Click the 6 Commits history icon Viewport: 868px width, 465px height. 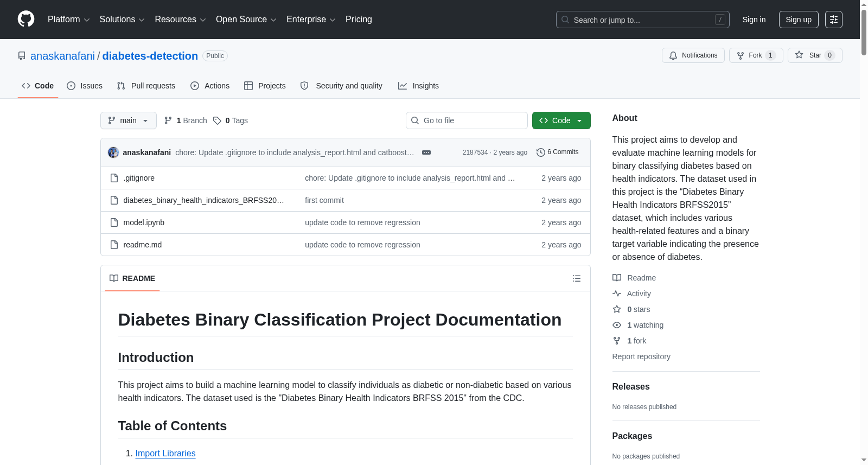pos(540,152)
